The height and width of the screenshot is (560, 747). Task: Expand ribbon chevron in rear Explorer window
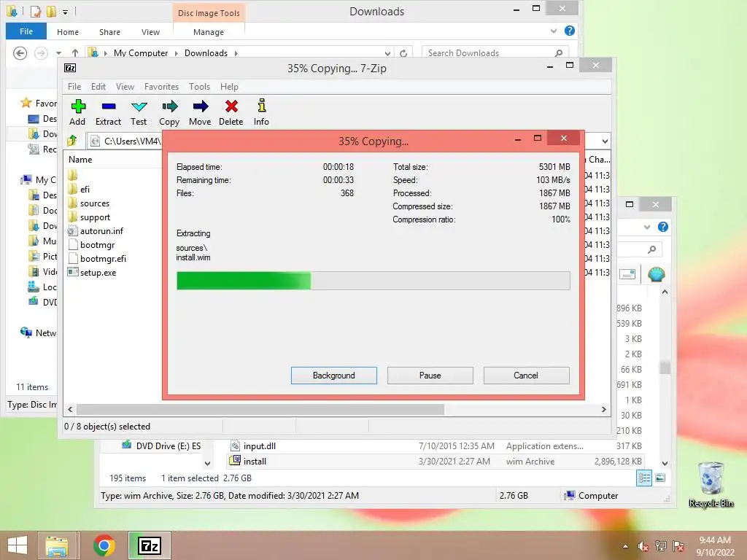(647, 227)
